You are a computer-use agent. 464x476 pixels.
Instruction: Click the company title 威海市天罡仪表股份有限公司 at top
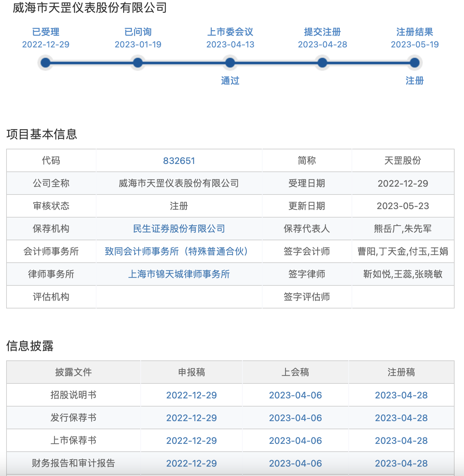[x=90, y=7]
